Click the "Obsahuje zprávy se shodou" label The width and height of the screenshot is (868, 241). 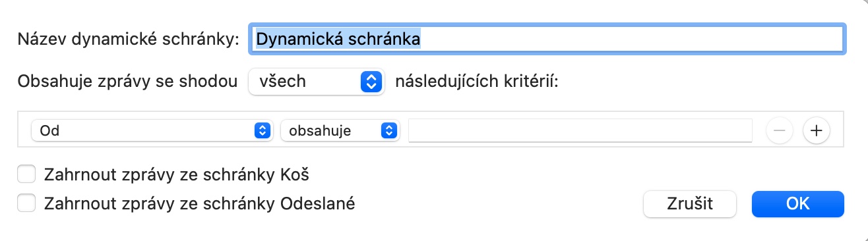tap(127, 82)
